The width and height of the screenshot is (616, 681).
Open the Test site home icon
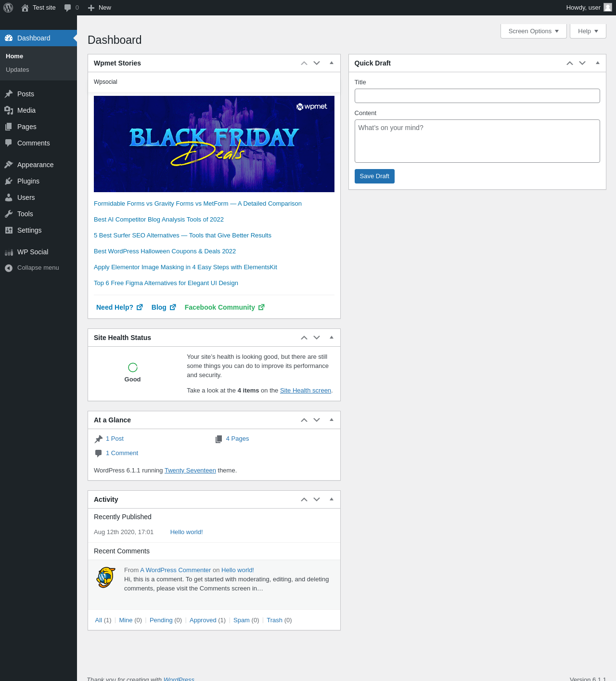click(x=25, y=8)
